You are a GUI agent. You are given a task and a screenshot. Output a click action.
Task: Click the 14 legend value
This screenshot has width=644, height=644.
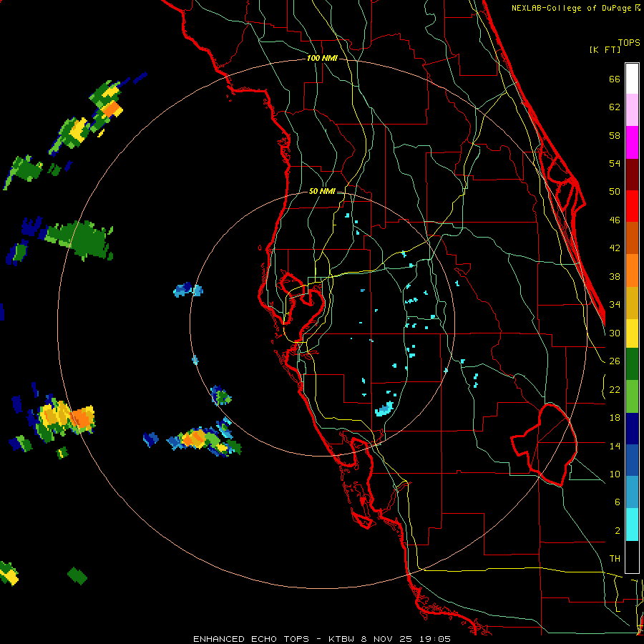point(615,446)
